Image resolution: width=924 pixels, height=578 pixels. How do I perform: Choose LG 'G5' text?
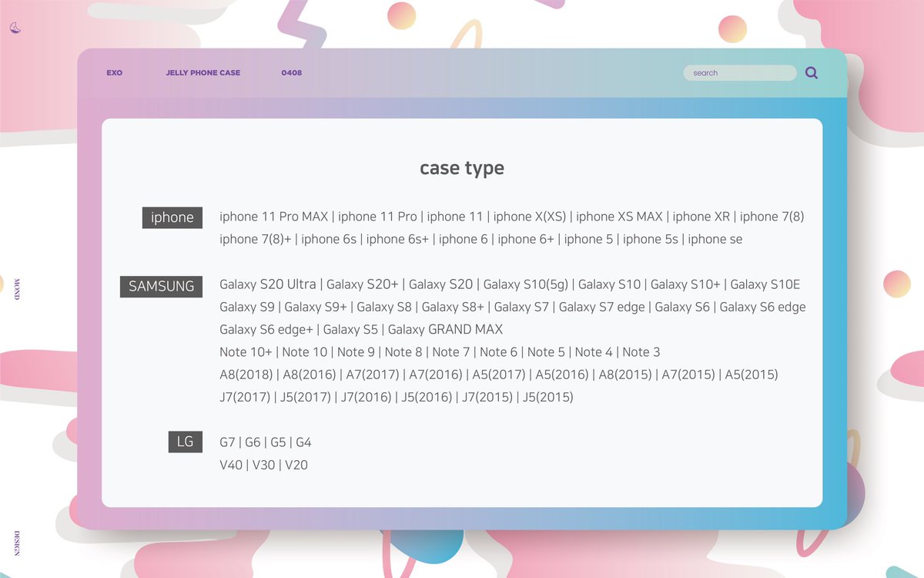(278, 442)
